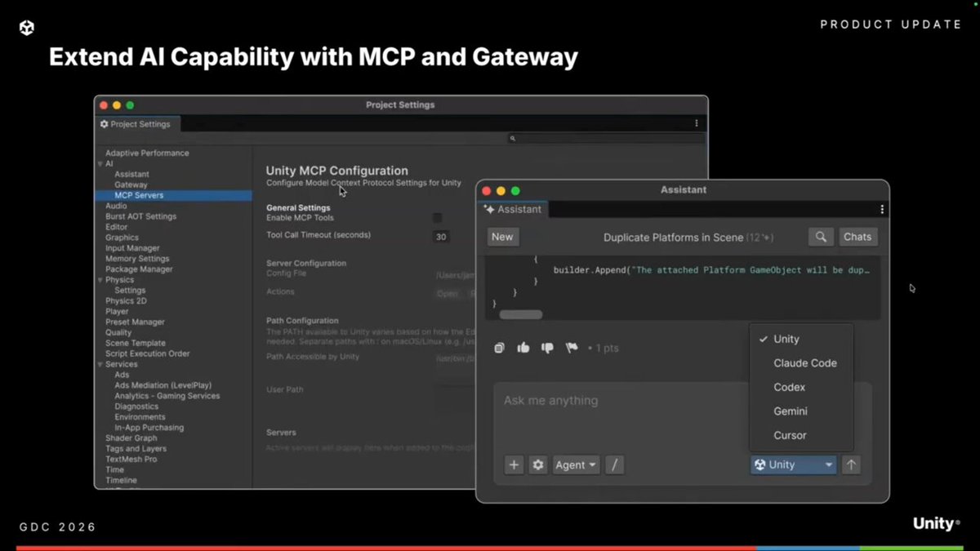The image size is (980, 551).
Task: Copy the assistant response with copy icon
Action: pos(499,348)
